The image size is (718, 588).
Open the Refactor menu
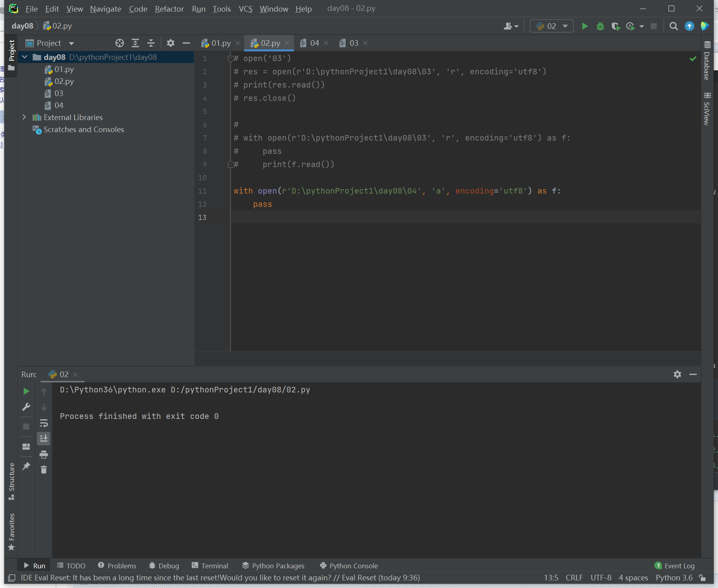[169, 9]
